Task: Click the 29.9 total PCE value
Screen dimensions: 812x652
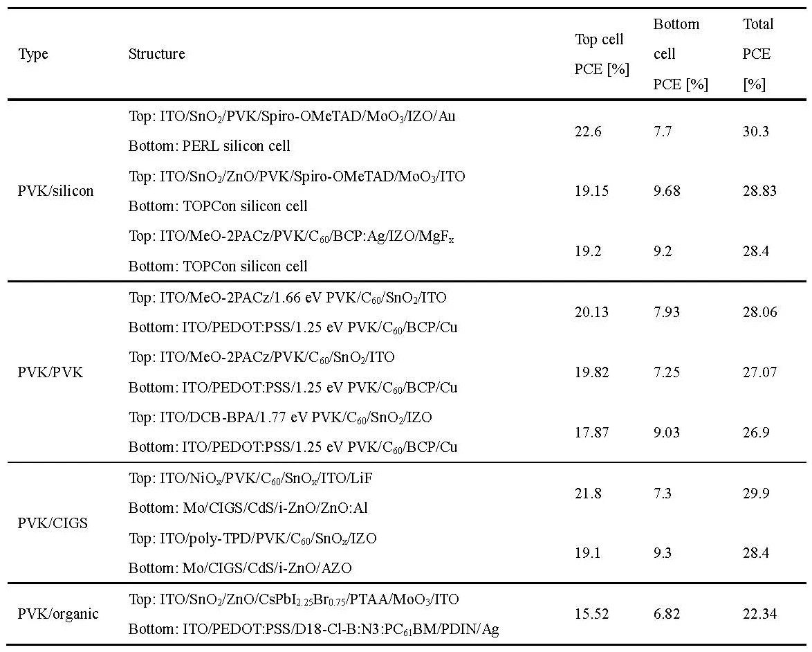Action: pos(755,493)
